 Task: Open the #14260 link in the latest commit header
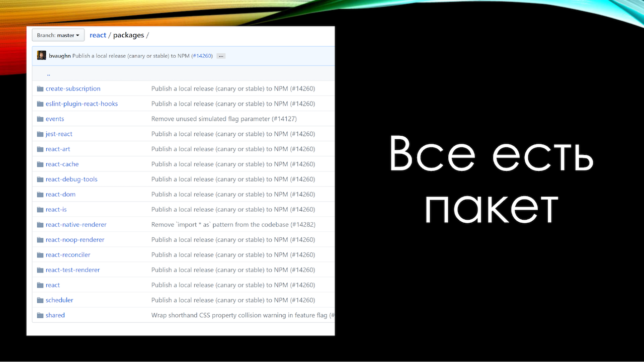click(x=202, y=56)
